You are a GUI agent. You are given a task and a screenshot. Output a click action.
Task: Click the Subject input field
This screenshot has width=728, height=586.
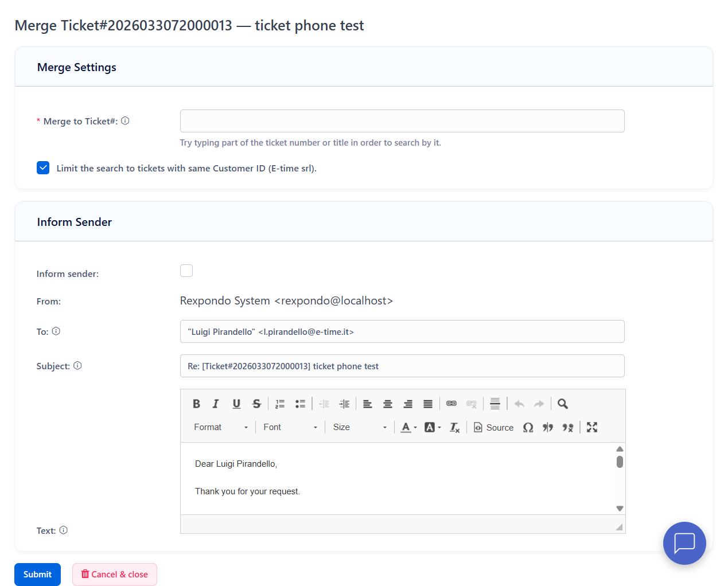click(402, 366)
